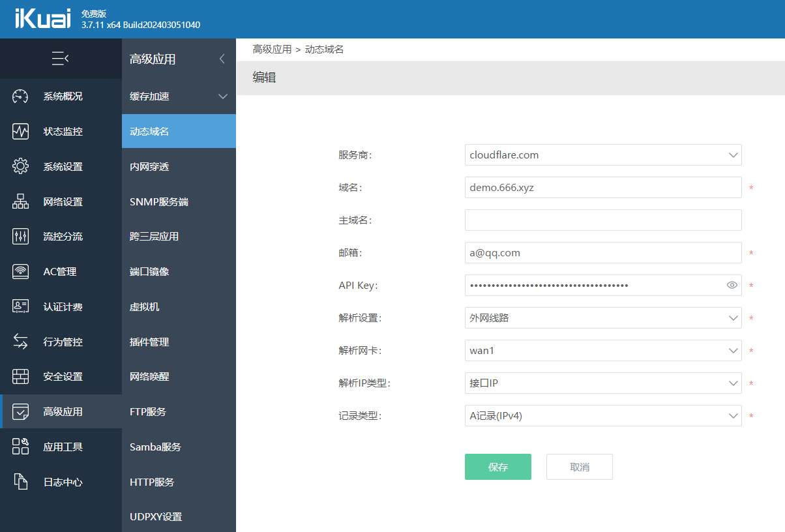Click the 高级应用 submenu panel title
Screen dimensions: 785x532
coord(153,59)
